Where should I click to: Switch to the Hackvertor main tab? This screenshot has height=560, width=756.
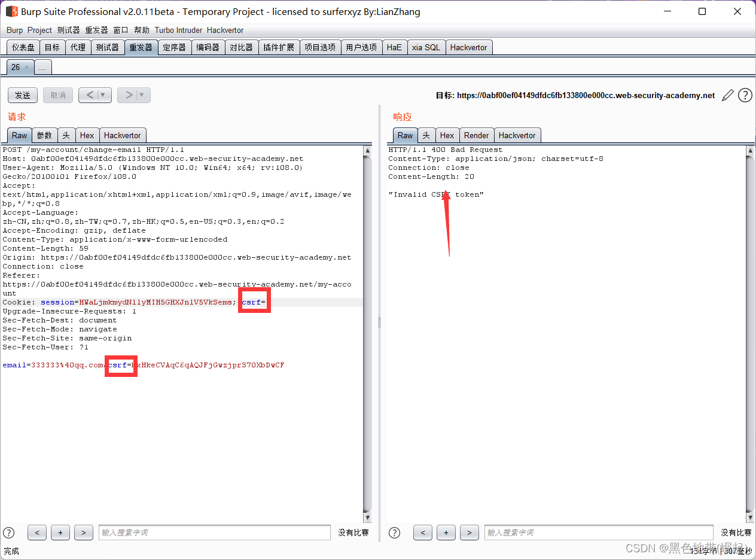point(469,47)
